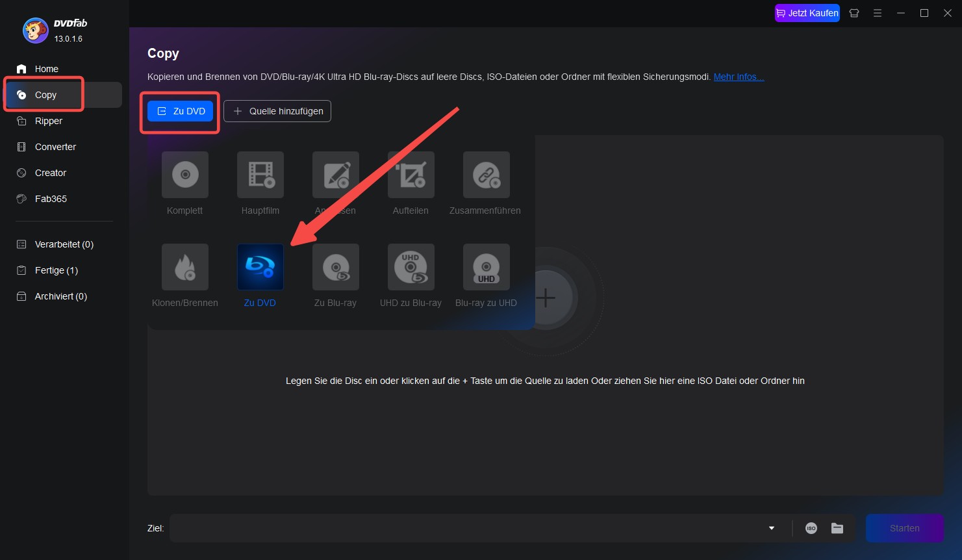Click the blue Zu DVD mode button
Image resolution: width=962 pixels, height=560 pixels.
tap(181, 111)
